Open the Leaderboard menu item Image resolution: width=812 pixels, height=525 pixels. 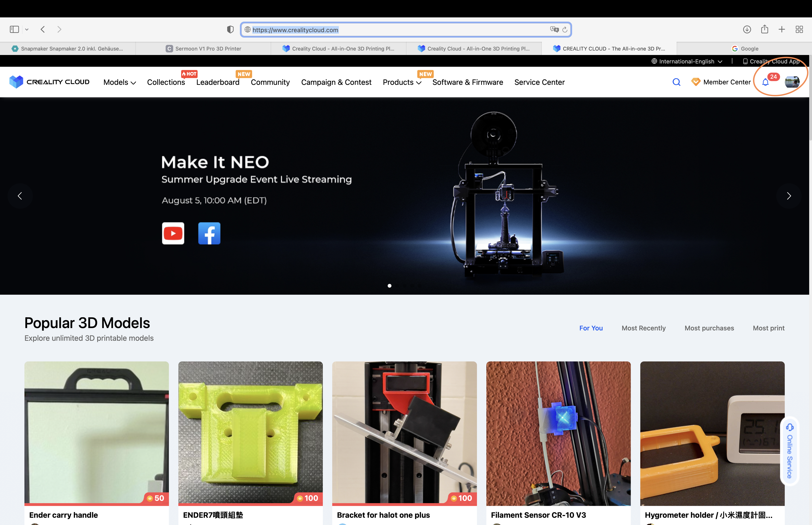pos(218,82)
